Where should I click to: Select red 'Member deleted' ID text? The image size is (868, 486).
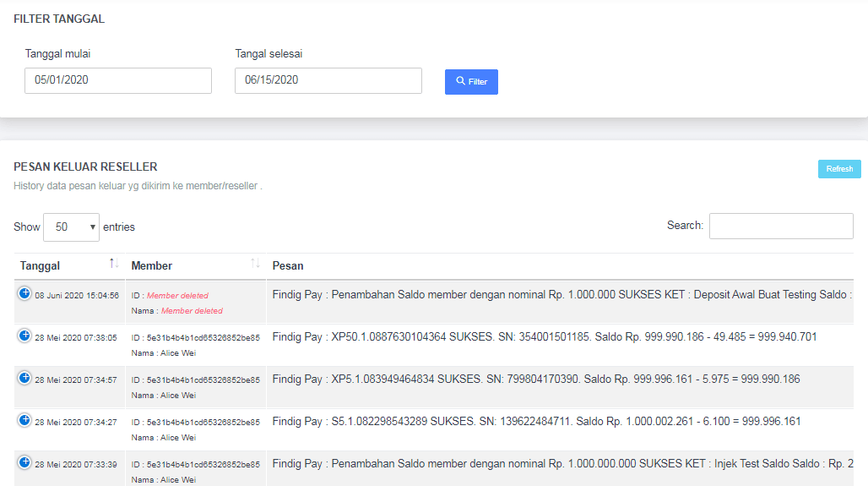pyautogui.click(x=177, y=295)
